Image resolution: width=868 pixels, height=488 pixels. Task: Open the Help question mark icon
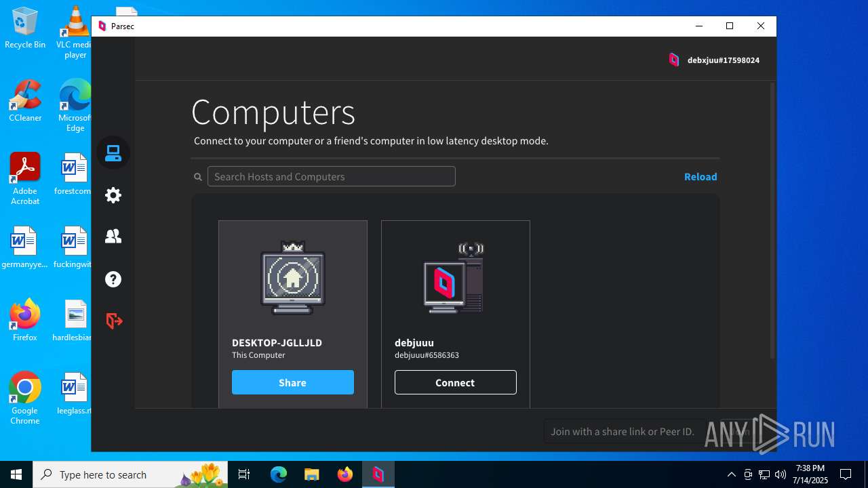tap(113, 279)
